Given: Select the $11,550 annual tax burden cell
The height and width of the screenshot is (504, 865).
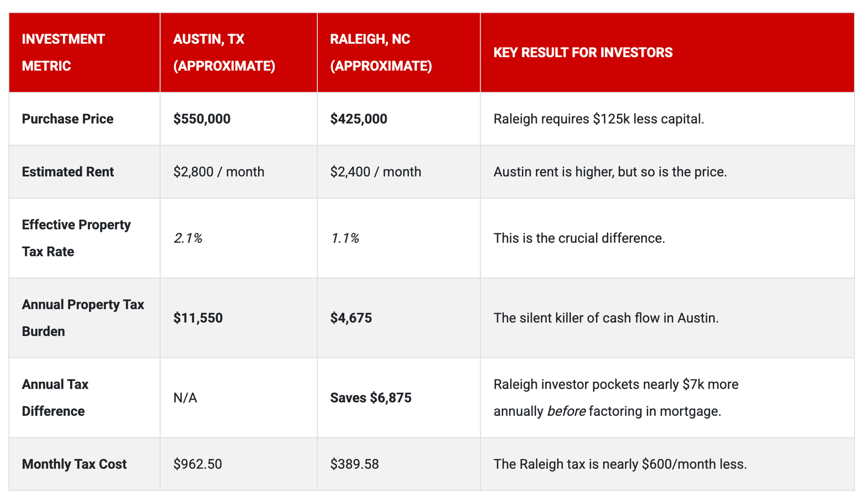Looking at the screenshot, I should (x=198, y=318).
